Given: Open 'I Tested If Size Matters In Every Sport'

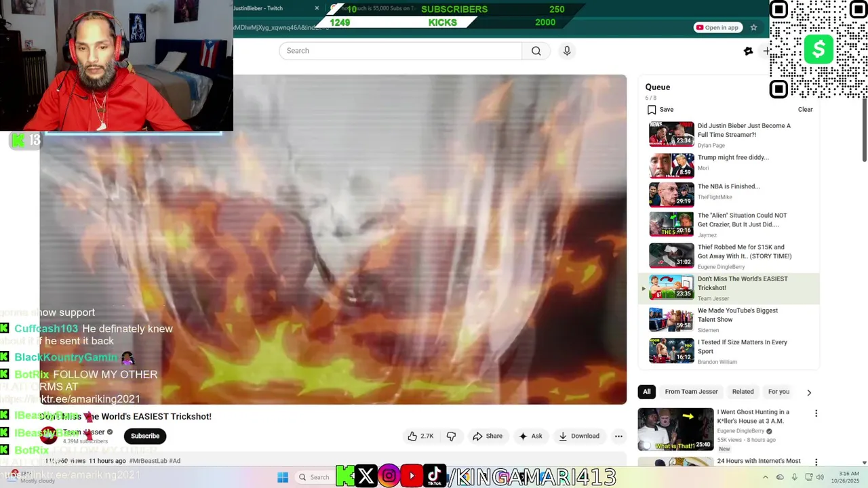Looking at the screenshot, I should (x=729, y=352).
